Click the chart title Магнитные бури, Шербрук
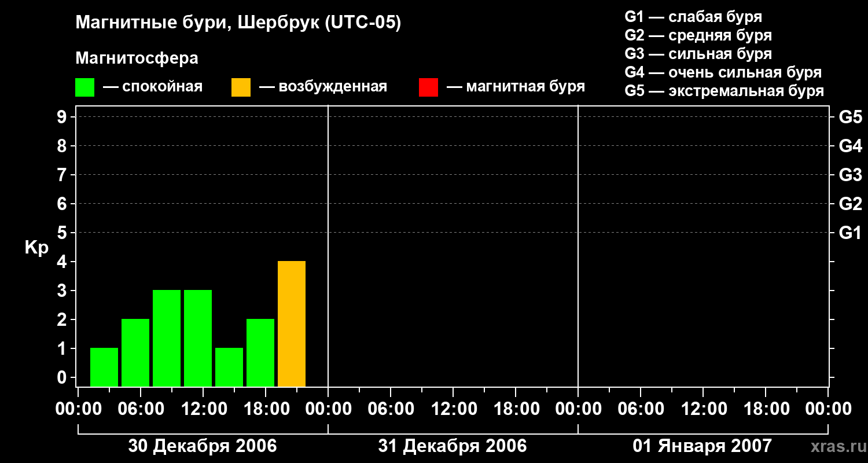This screenshot has width=868, height=463. (x=238, y=23)
